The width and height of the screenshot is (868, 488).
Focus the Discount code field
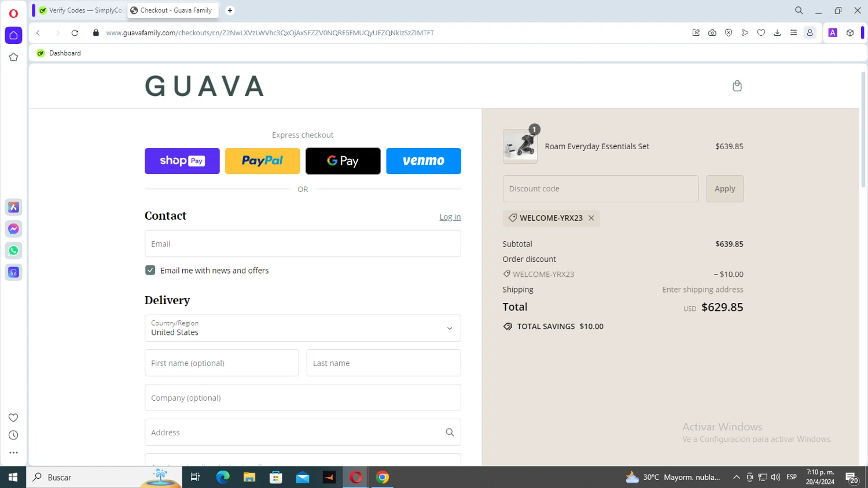601,188
